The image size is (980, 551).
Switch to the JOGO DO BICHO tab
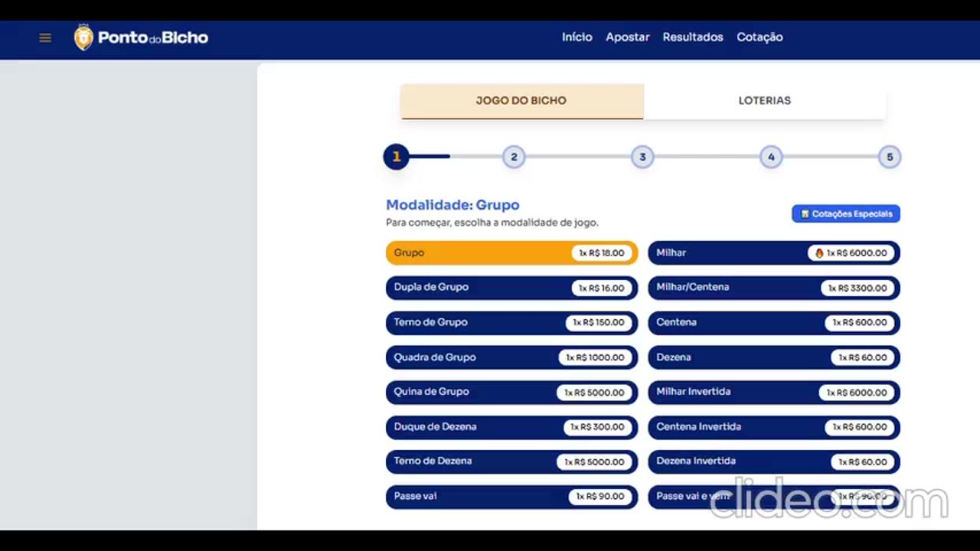[521, 101]
